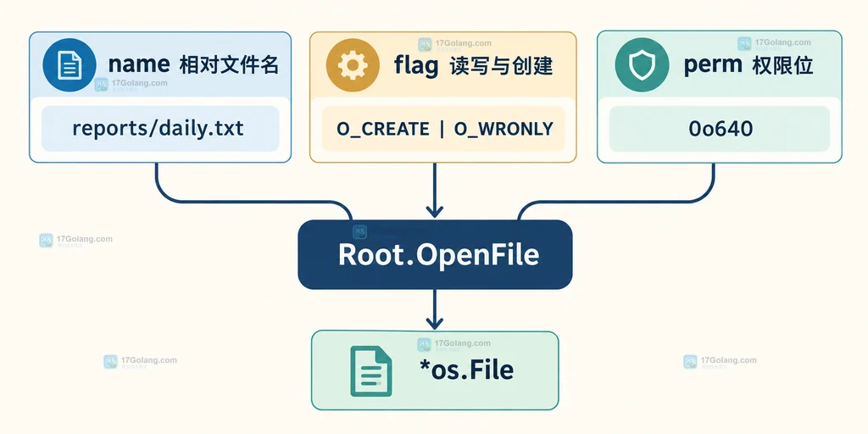This screenshot has width=868, height=434.
Task: Select the O_CREATE | O_WRONLY value box
Action: pos(443,129)
